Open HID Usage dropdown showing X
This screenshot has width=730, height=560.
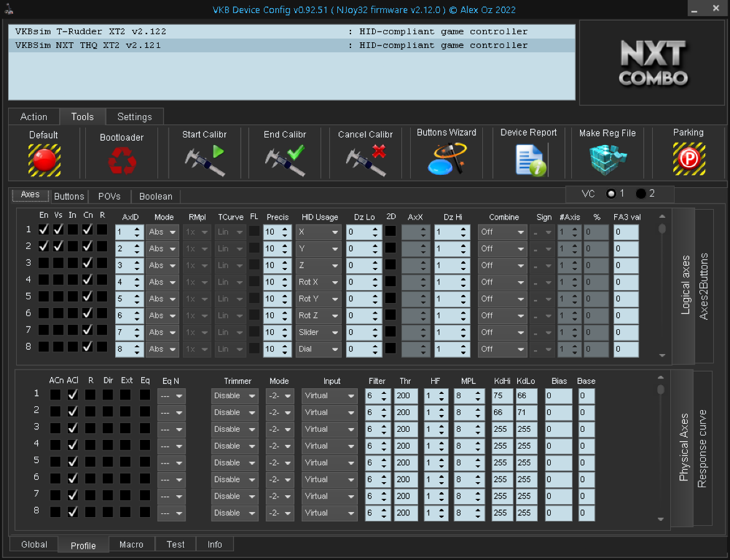click(318, 232)
